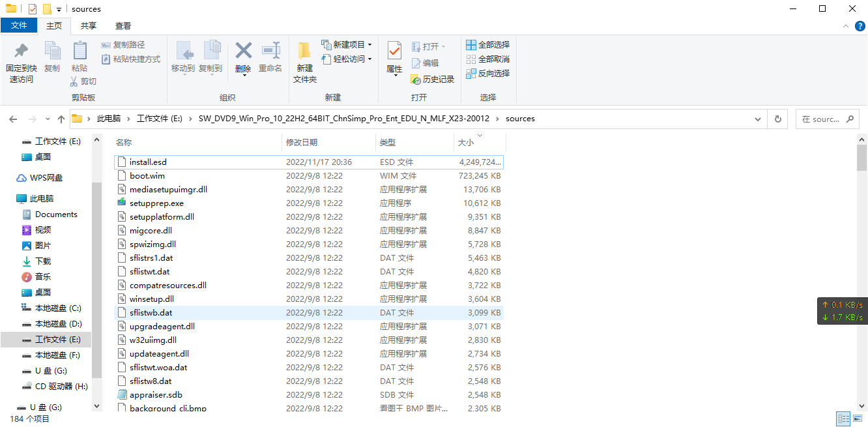Pin folder to Quick access
This screenshot has height=427, width=868.
point(21,63)
